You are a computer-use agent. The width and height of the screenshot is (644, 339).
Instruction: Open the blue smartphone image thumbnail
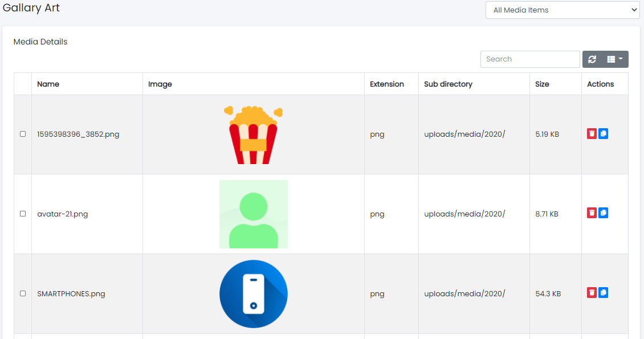[253, 294]
